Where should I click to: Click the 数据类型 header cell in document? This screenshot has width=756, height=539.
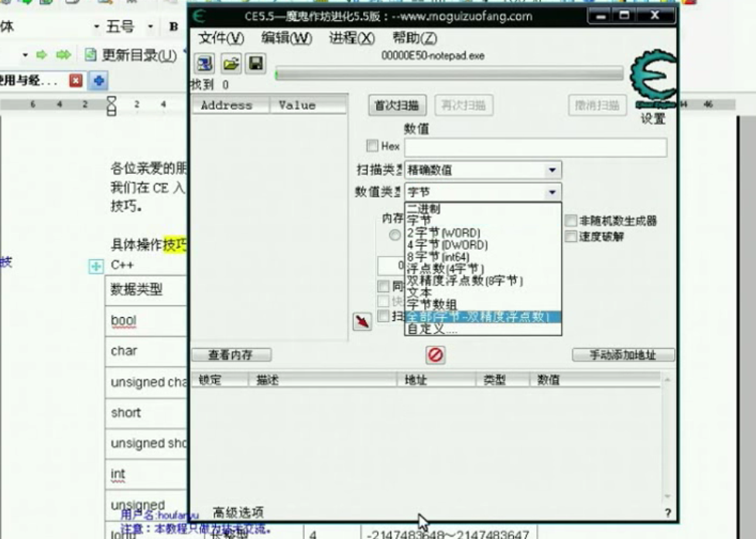(x=145, y=290)
